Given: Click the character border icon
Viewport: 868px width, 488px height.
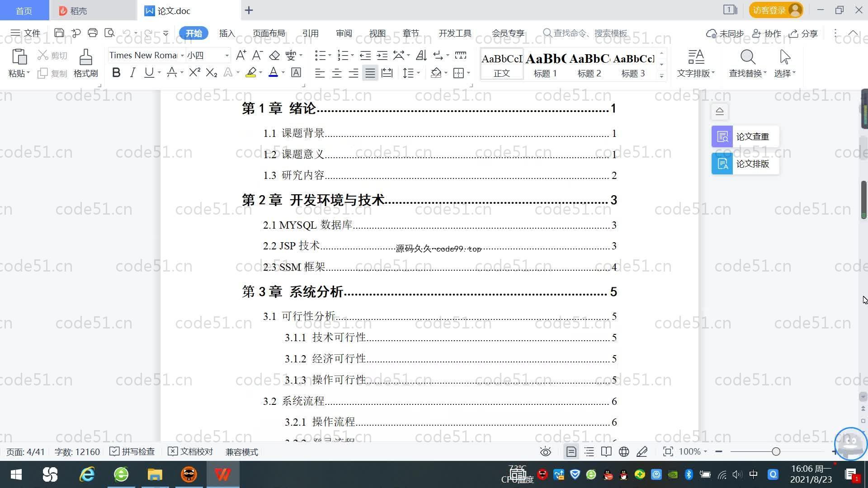Looking at the screenshot, I should tap(296, 73).
